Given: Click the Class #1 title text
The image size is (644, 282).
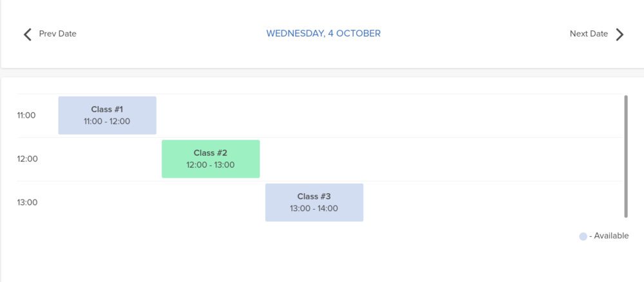Looking at the screenshot, I should pos(107,109).
